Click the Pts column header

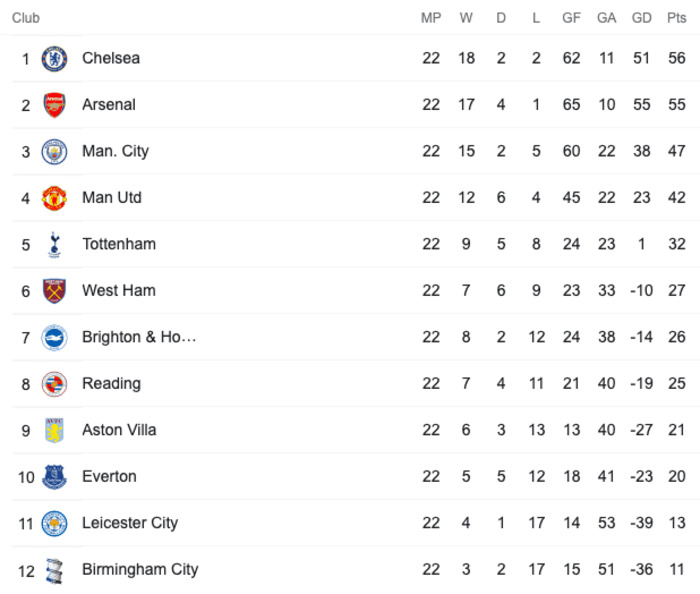pos(676,18)
